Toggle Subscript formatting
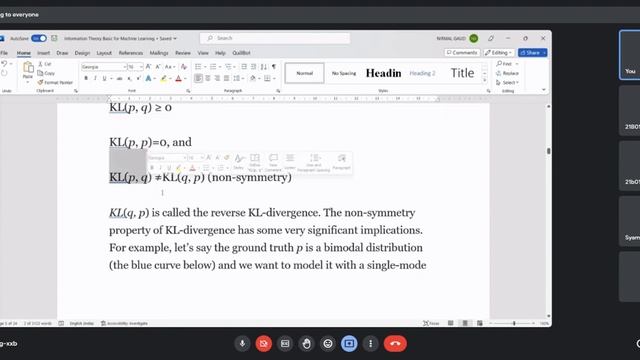 129,78
